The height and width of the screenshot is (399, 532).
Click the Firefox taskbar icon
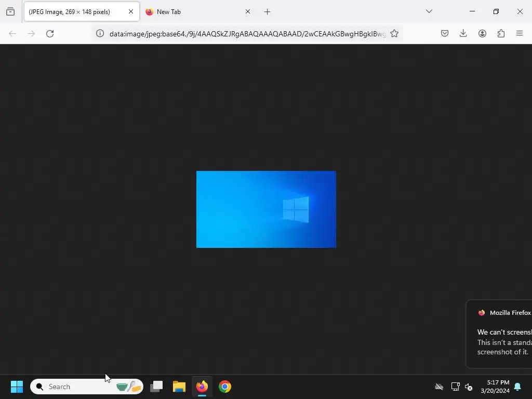pyautogui.click(x=202, y=387)
